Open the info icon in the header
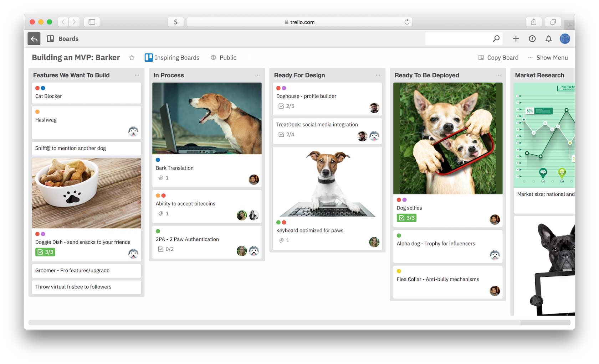The width and height of the screenshot is (599, 364). [x=532, y=39]
